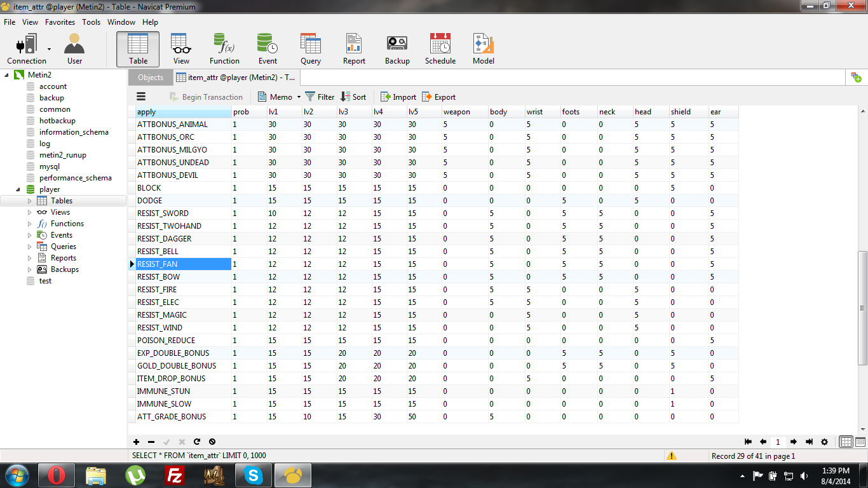Click the Export button
Screen dimensions: 868x488
pyautogui.click(x=439, y=97)
